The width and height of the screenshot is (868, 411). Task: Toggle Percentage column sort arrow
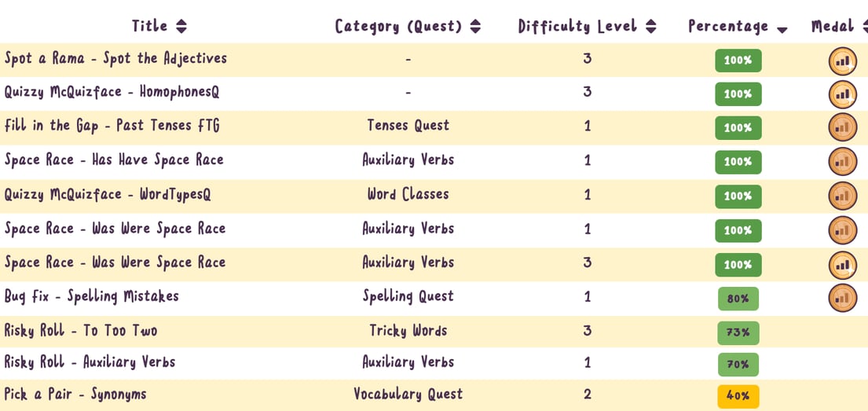pos(782,30)
